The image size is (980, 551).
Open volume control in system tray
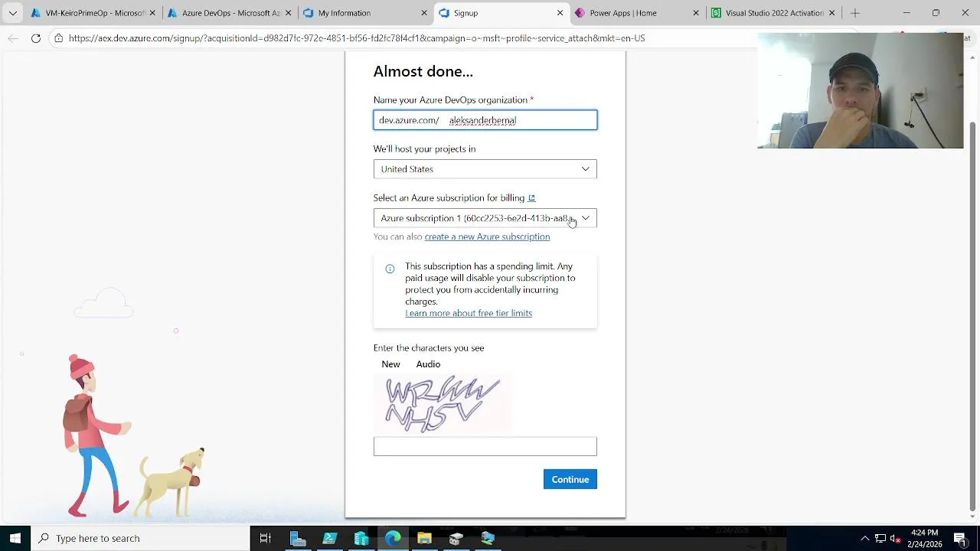894,538
